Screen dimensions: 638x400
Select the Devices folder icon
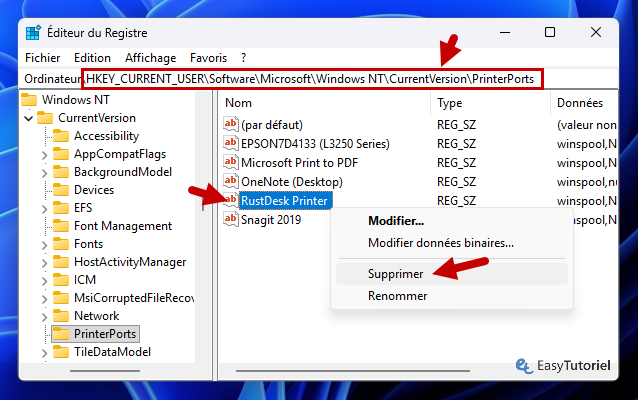tap(61, 190)
